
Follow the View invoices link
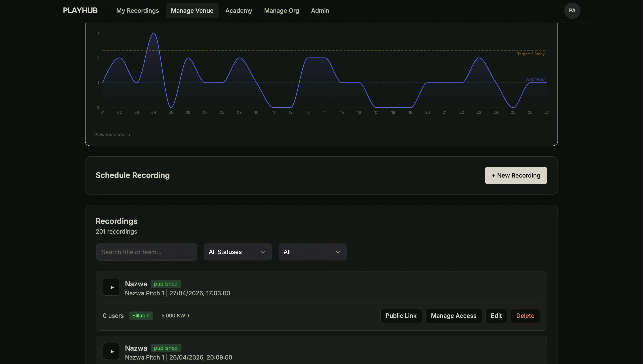click(x=112, y=135)
